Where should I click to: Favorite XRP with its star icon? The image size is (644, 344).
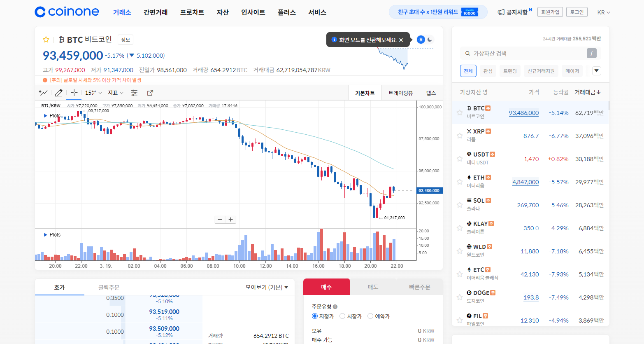pos(460,136)
